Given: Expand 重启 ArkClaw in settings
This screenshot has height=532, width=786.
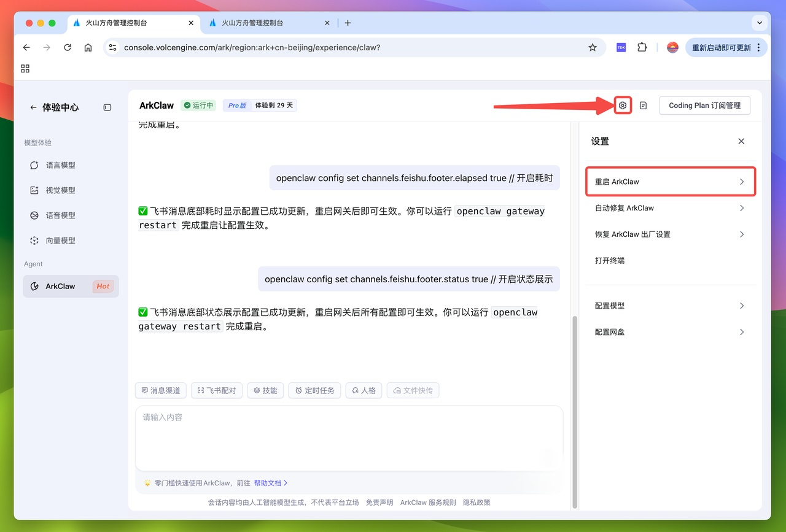Looking at the screenshot, I should tap(670, 181).
